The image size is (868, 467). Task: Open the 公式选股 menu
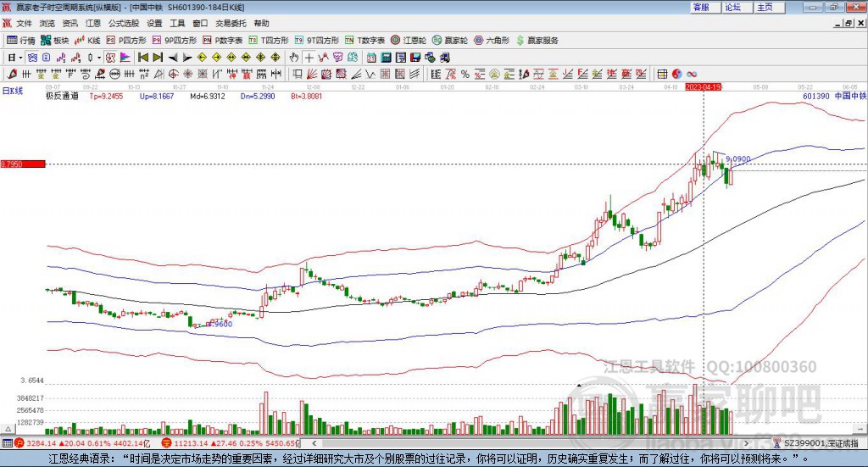[123, 24]
